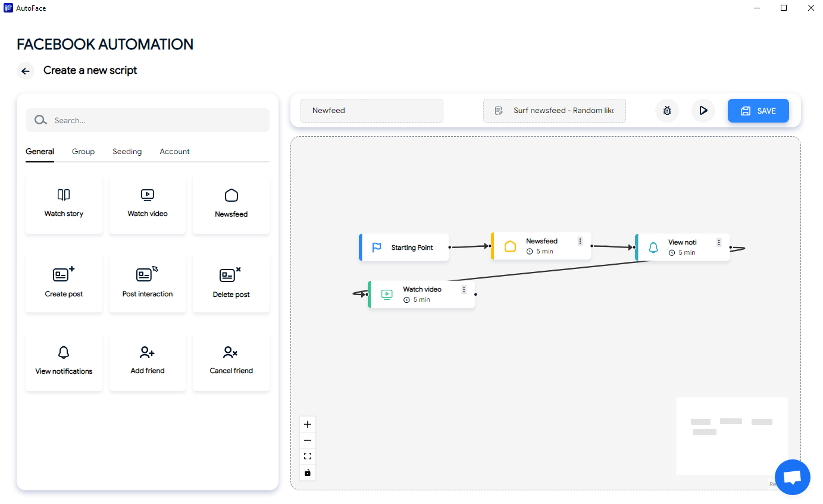
Task: Select the View noti node on canvas
Action: pyautogui.click(x=683, y=248)
